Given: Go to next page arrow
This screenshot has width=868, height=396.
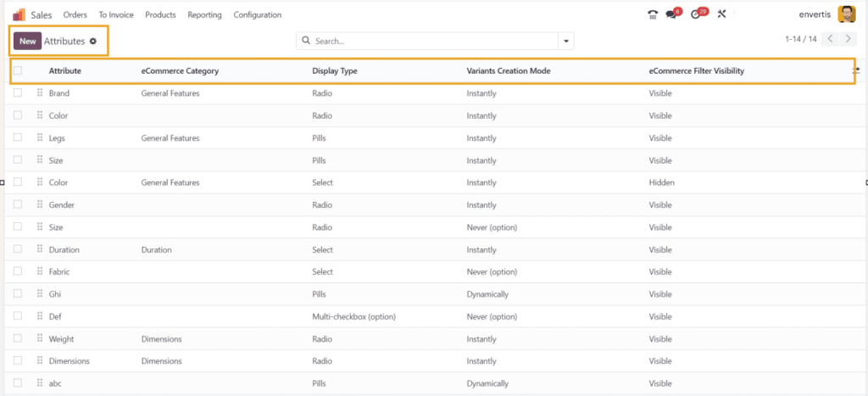Looking at the screenshot, I should [x=849, y=39].
